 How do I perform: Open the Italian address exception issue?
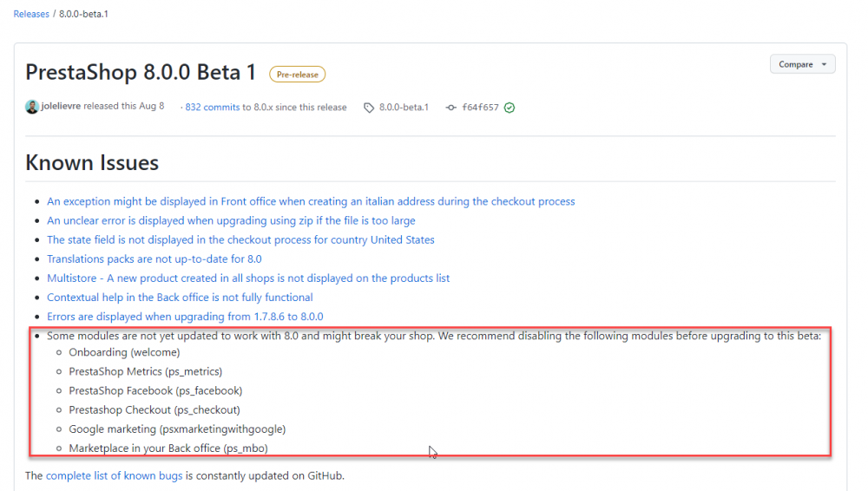[311, 201]
